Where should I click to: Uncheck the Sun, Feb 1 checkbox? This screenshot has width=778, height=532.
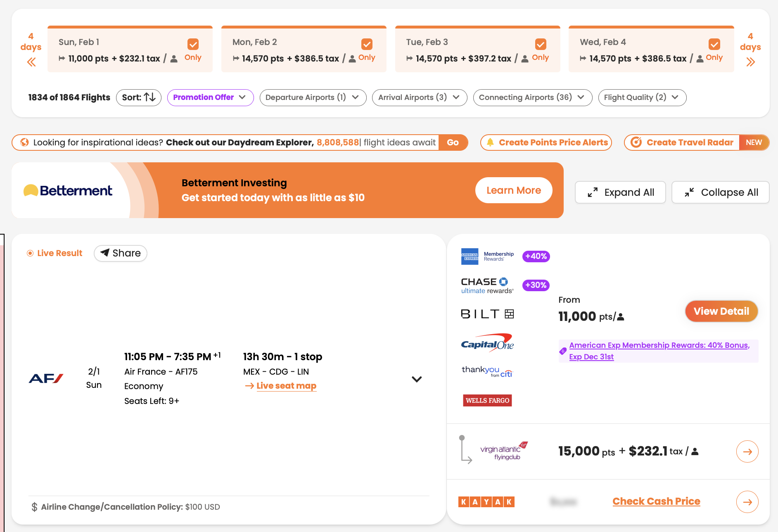tap(193, 44)
